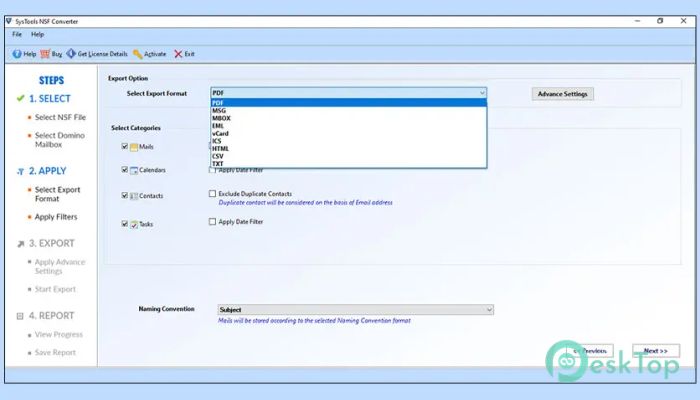Click the Tasks category icon
700x400 pixels.
(134, 225)
